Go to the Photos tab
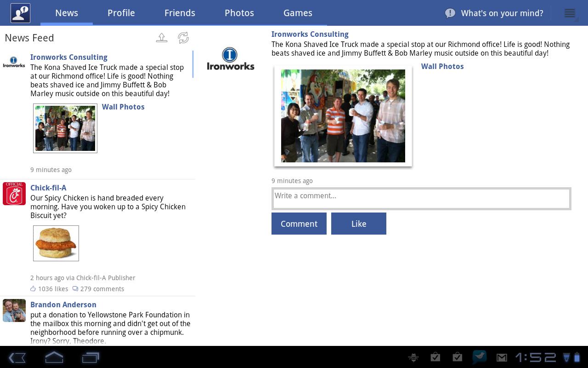Screen dimensions: 588x368 pyautogui.click(x=239, y=13)
